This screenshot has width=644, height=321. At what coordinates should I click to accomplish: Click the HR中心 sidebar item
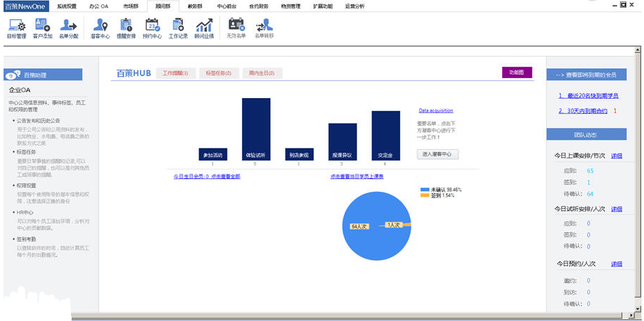pos(25,212)
